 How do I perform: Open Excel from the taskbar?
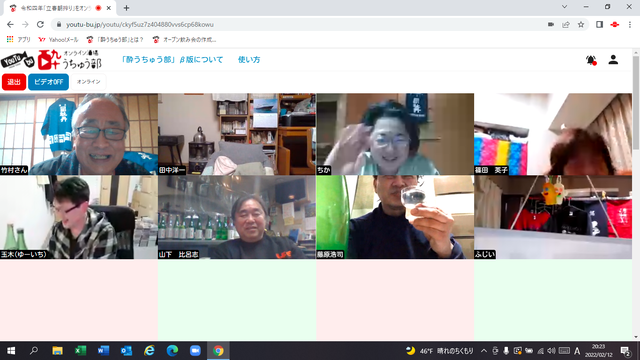(x=80, y=351)
